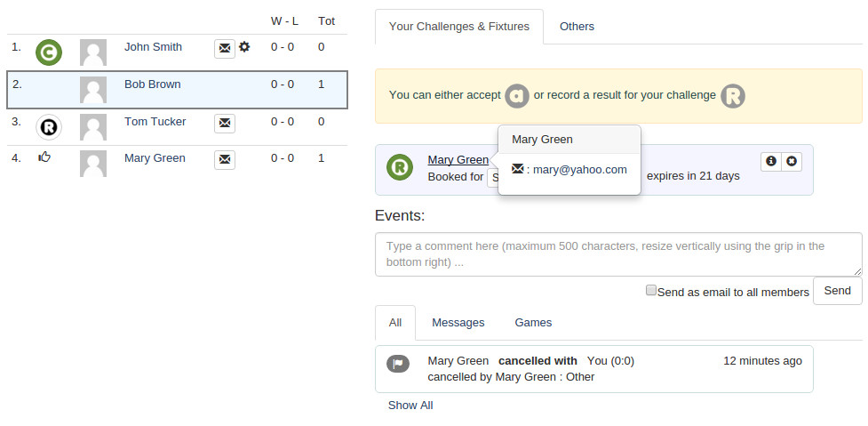Click Tom Tucker's record result icon

[x=49, y=127]
